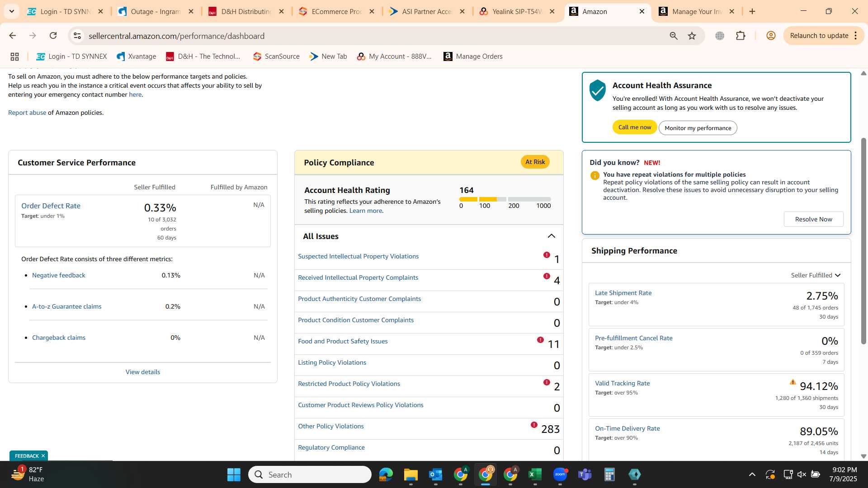
Task: Open Manage Orders bookmark
Action: [x=473, y=56]
